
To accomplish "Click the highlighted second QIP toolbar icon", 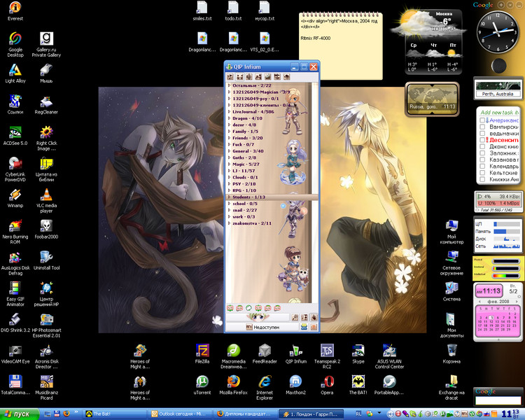I will pos(239,77).
